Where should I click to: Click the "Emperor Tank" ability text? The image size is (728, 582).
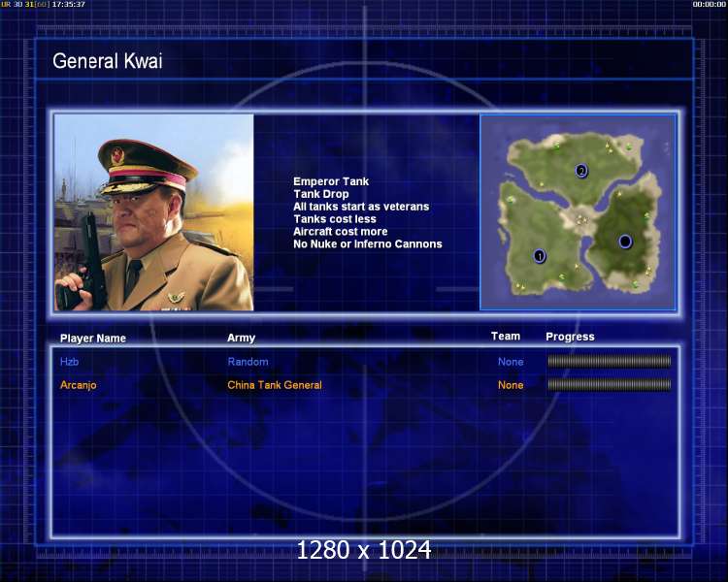pyautogui.click(x=331, y=181)
